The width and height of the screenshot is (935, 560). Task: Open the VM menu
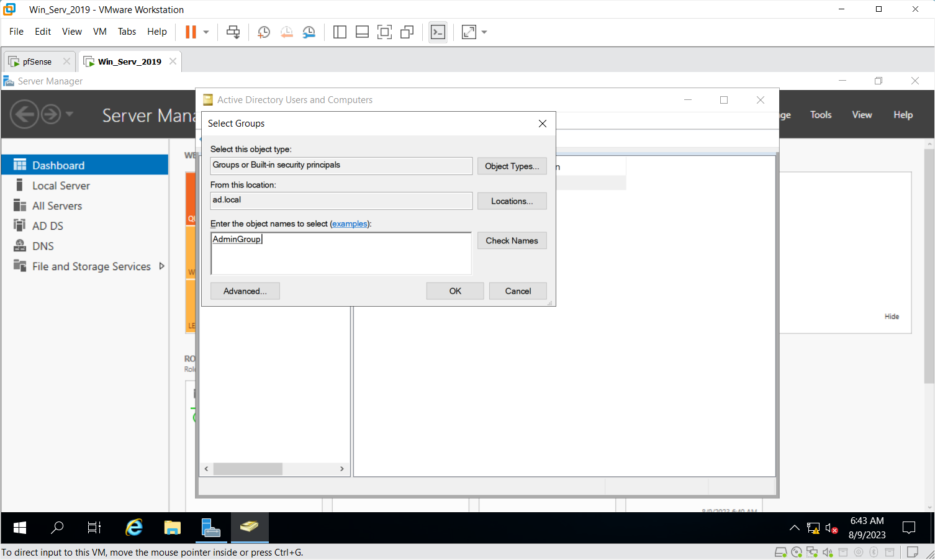click(100, 32)
